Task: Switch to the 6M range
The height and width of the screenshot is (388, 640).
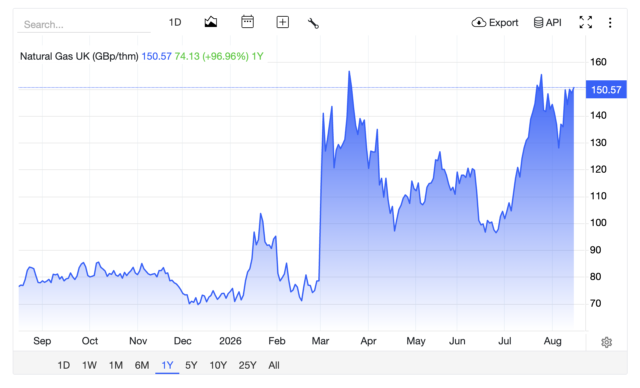Action: 142,365
